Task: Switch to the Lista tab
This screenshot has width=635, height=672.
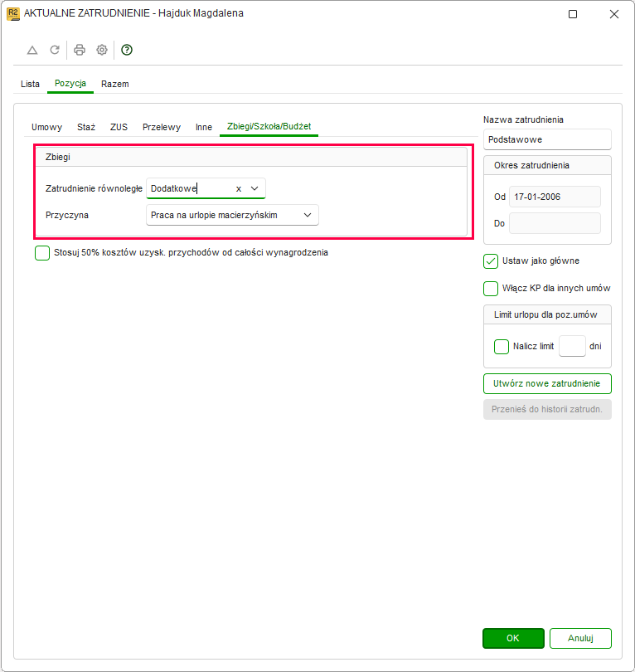Action: coord(30,84)
